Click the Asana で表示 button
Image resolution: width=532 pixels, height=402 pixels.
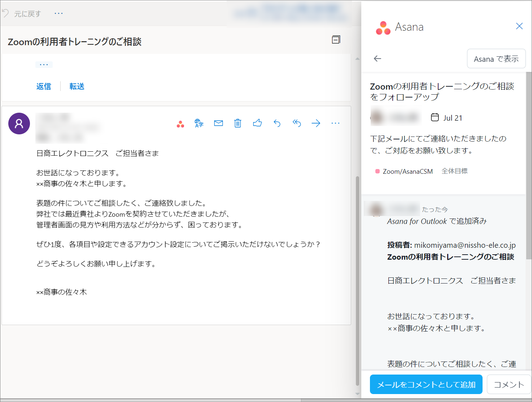pyautogui.click(x=496, y=59)
